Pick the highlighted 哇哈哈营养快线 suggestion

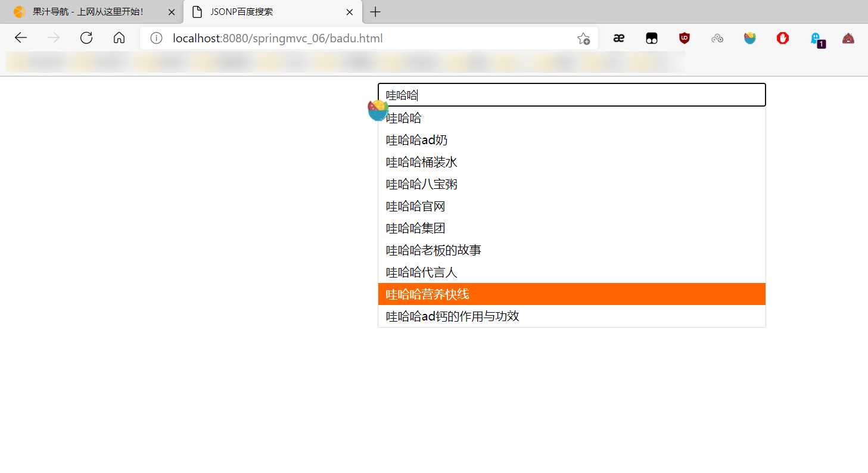click(x=428, y=294)
